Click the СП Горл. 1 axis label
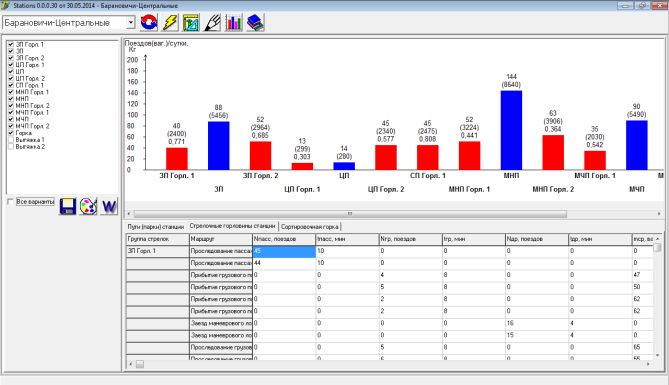The width and height of the screenshot is (669, 385). [x=428, y=176]
